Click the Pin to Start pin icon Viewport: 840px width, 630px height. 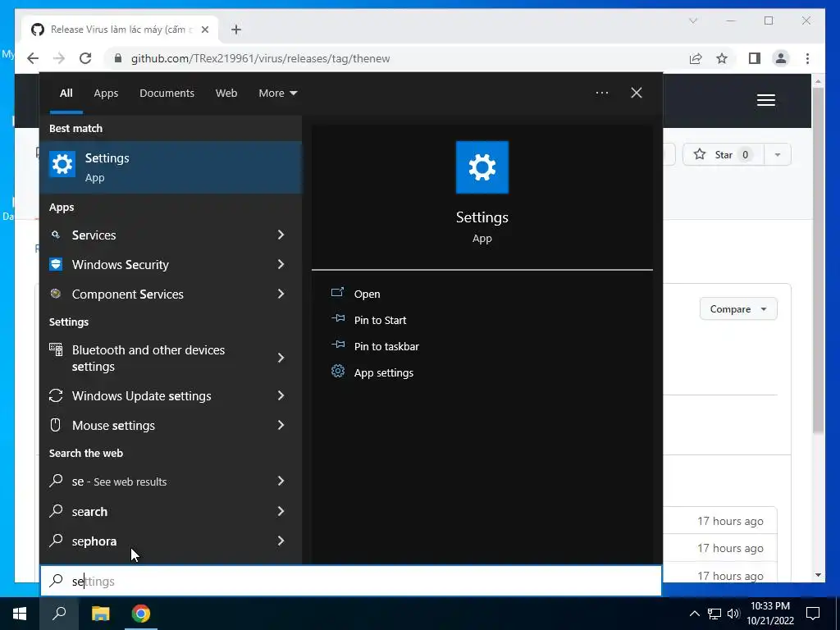coord(337,319)
